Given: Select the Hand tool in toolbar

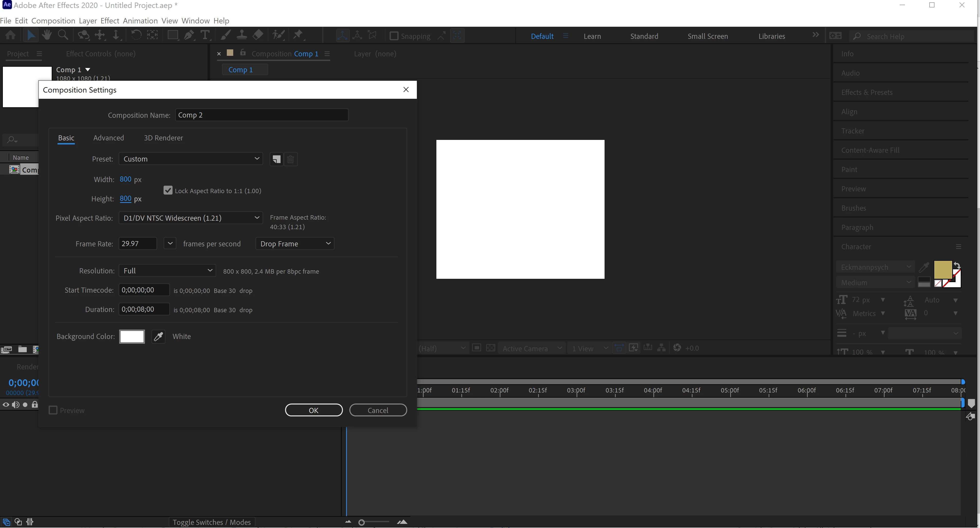Looking at the screenshot, I should tap(47, 35).
